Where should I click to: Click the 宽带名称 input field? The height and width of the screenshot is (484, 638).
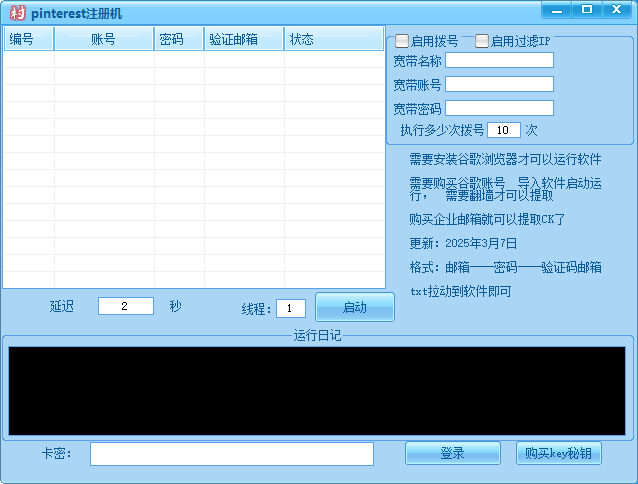point(499,60)
